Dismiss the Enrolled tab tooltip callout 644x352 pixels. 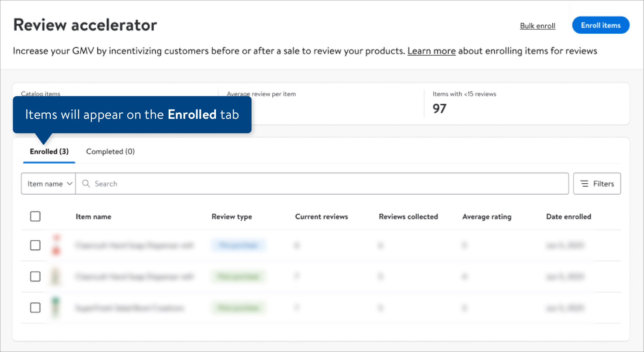pyautogui.click(x=132, y=114)
